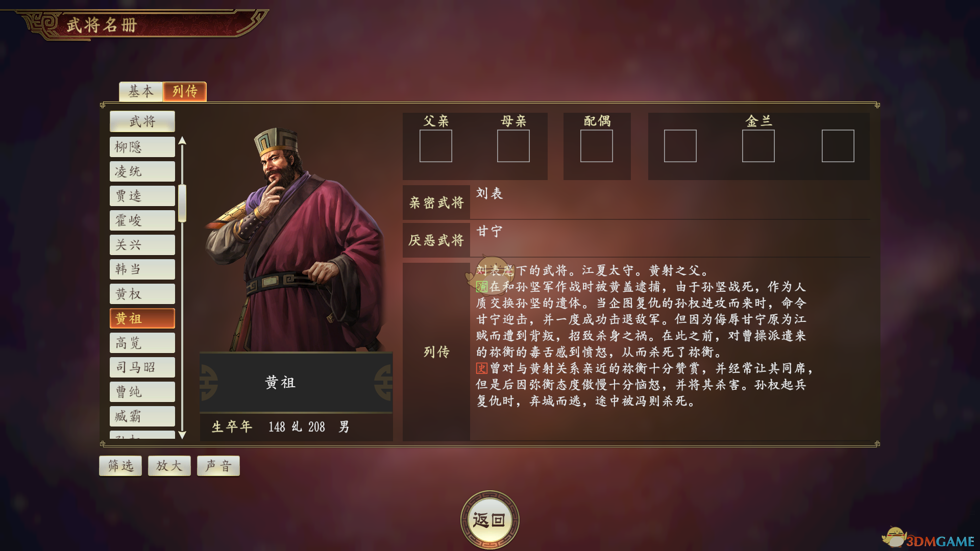Switch to the 基本 tab

[x=141, y=91]
